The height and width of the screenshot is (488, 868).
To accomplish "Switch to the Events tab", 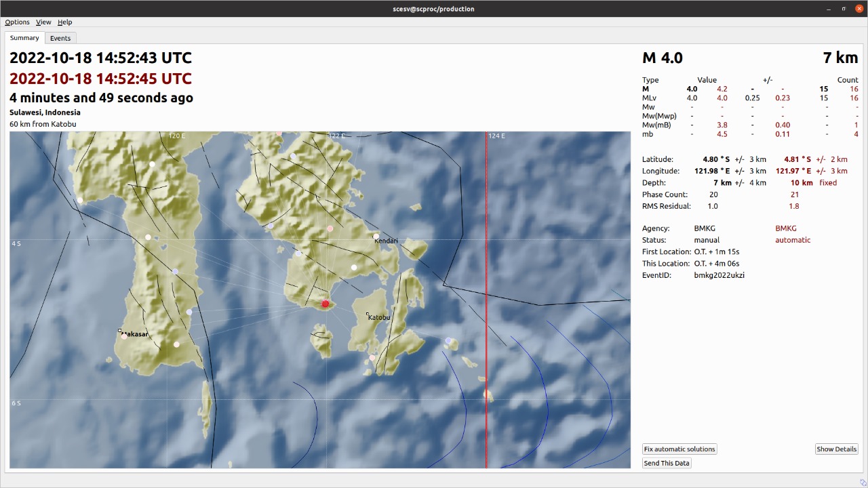I will (x=60, y=38).
